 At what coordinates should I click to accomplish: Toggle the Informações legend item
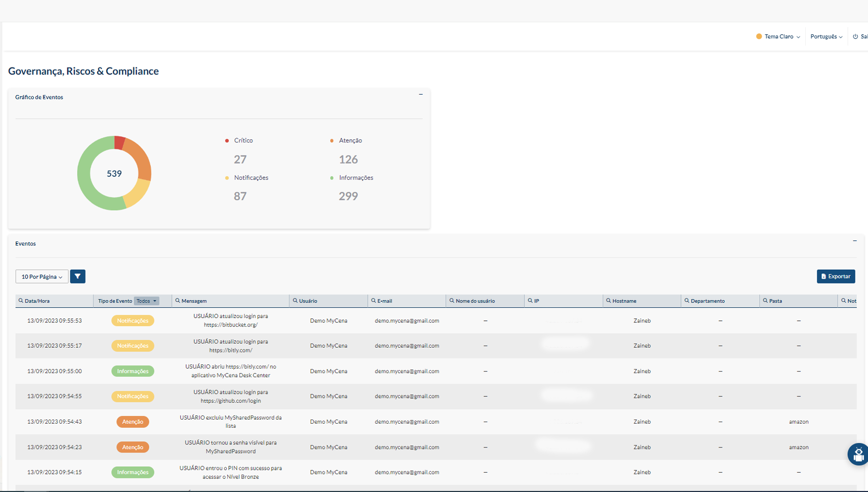click(x=351, y=178)
